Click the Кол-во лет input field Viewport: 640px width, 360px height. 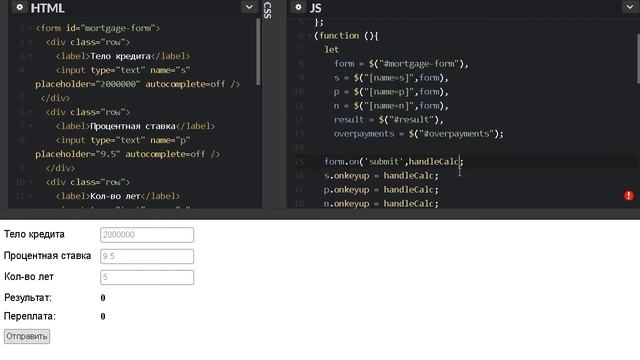pos(147,278)
